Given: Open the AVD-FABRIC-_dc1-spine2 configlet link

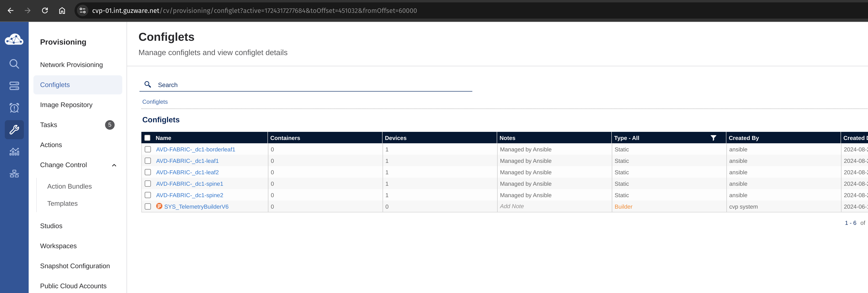Looking at the screenshot, I should tap(189, 195).
